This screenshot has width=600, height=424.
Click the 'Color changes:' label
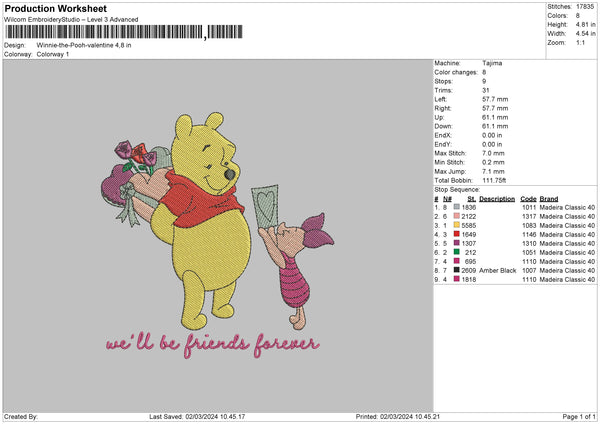point(456,72)
